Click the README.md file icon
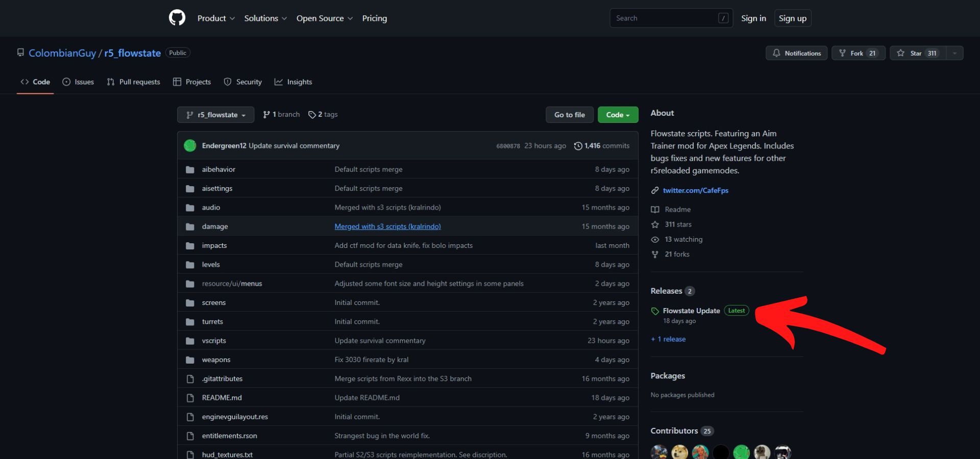980x459 pixels. [190, 398]
